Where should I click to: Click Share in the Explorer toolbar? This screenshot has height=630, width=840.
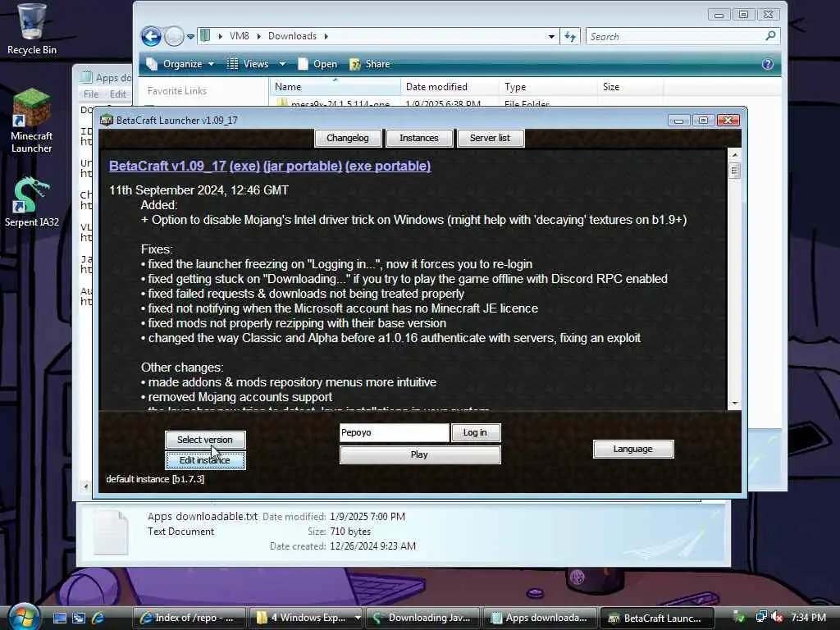370,64
